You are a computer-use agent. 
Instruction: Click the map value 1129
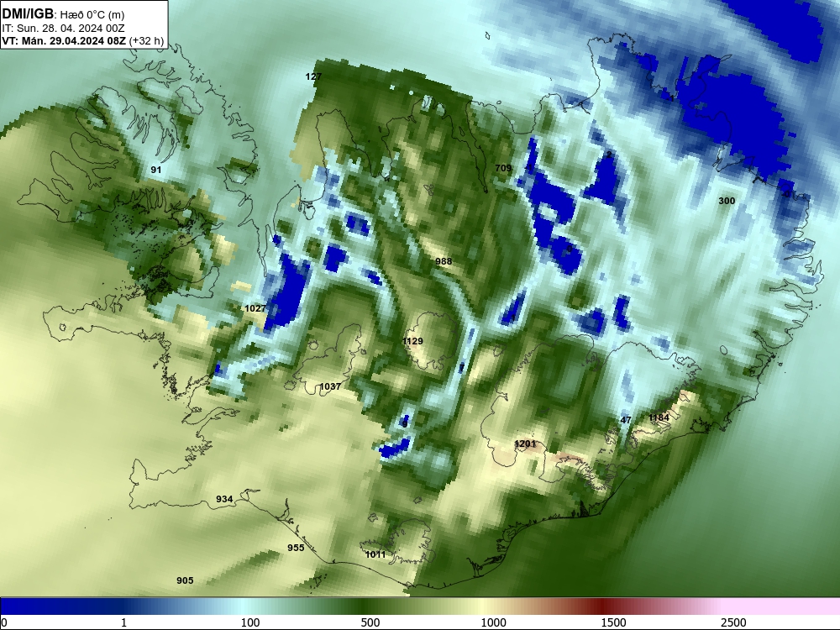tap(412, 341)
